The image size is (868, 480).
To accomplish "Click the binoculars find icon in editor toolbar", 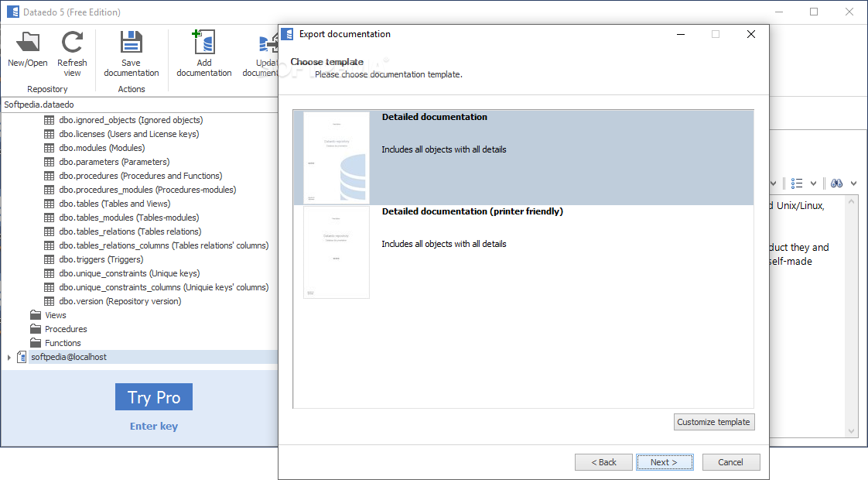I will (836, 183).
